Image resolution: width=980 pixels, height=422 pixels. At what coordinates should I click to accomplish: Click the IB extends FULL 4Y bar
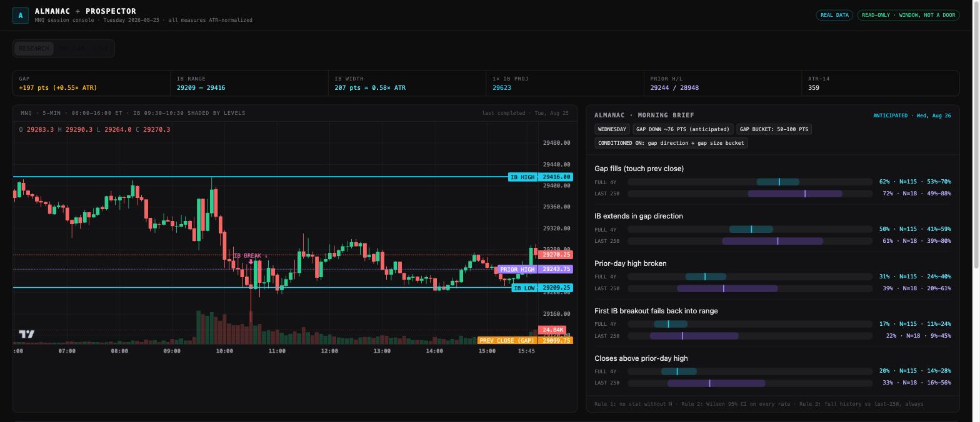tap(750, 229)
